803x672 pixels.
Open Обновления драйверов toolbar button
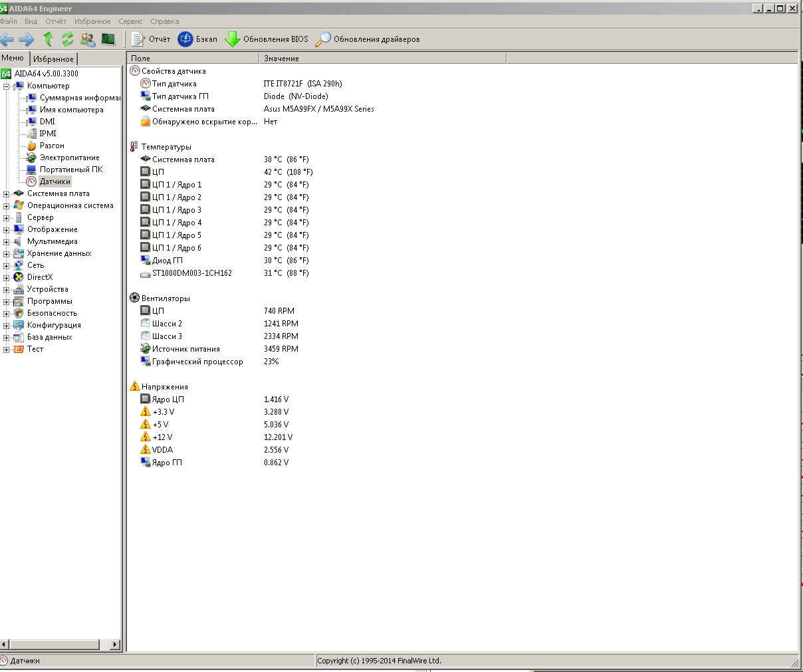pos(368,39)
